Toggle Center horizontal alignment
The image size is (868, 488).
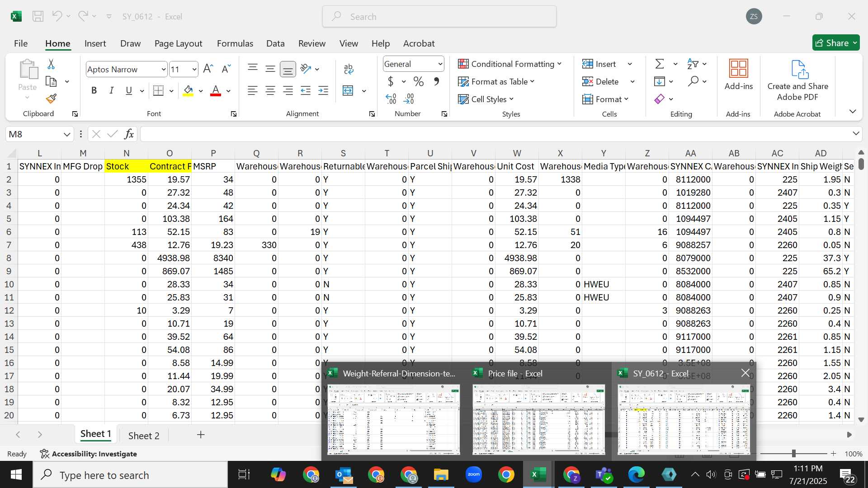pos(270,91)
